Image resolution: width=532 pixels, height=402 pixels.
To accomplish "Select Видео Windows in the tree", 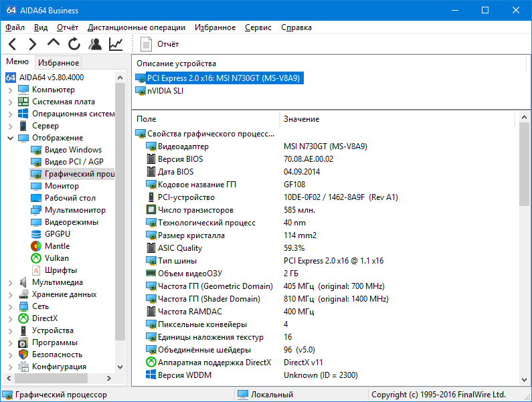I will (x=74, y=150).
